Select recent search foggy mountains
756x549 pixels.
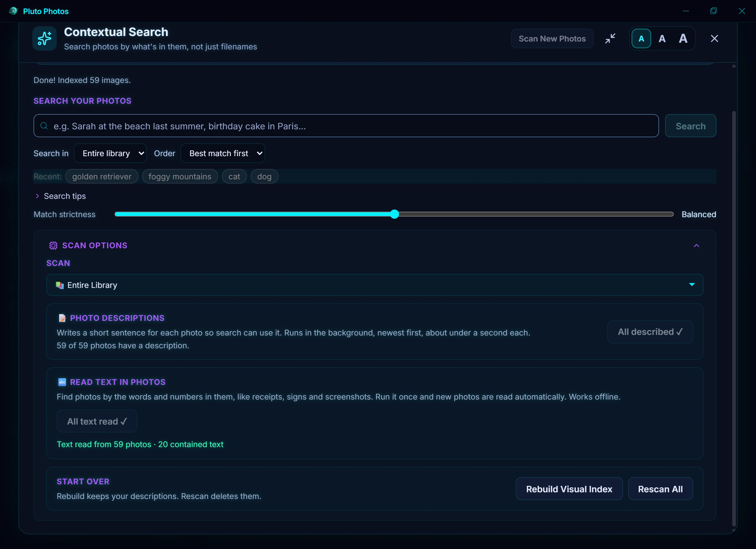coord(180,176)
